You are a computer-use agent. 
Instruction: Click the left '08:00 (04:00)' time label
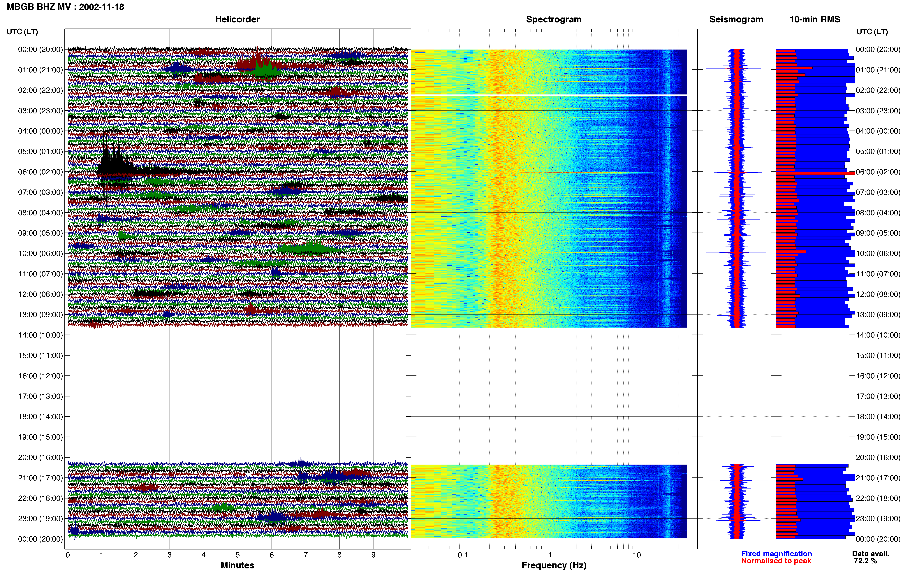[41, 213]
